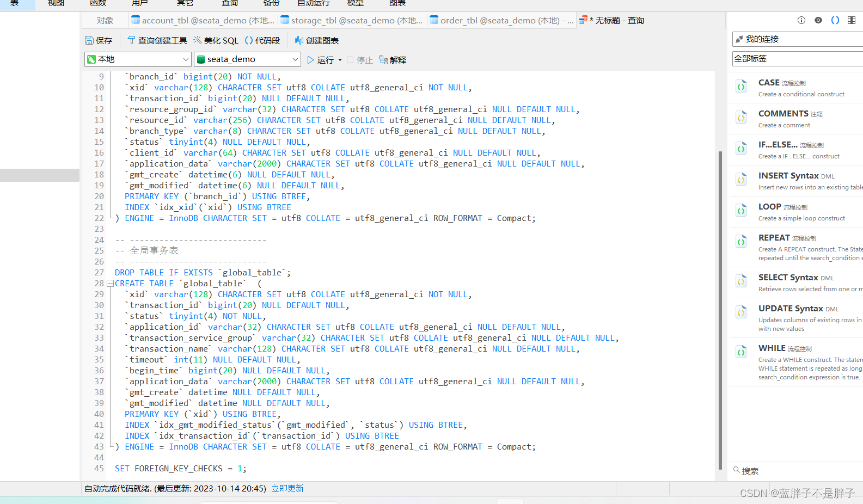Click the grid layout pane icon

pos(852,20)
